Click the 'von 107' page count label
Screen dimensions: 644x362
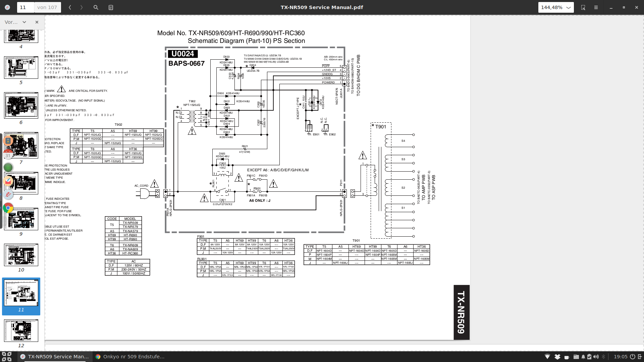[47, 7]
